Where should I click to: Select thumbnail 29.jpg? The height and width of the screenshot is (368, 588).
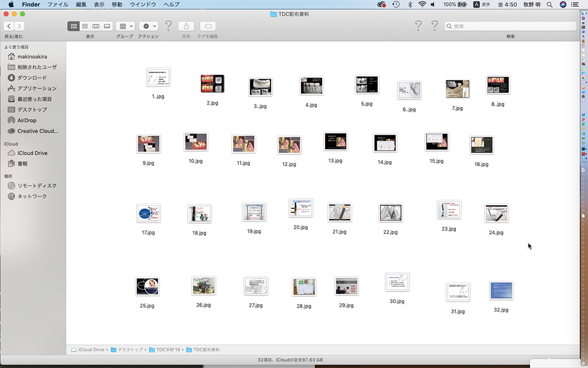[x=346, y=286]
